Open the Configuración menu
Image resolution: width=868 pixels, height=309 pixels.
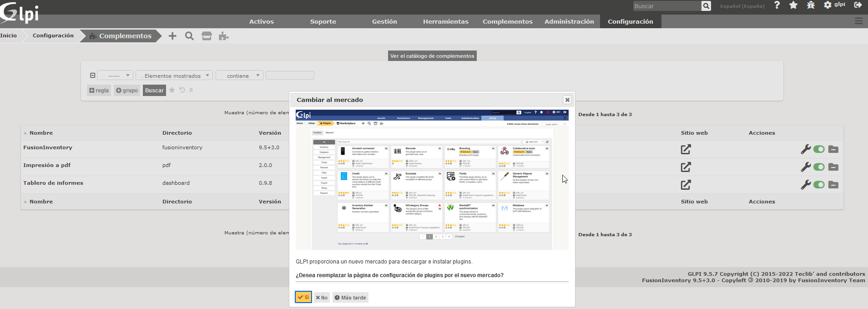click(631, 21)
